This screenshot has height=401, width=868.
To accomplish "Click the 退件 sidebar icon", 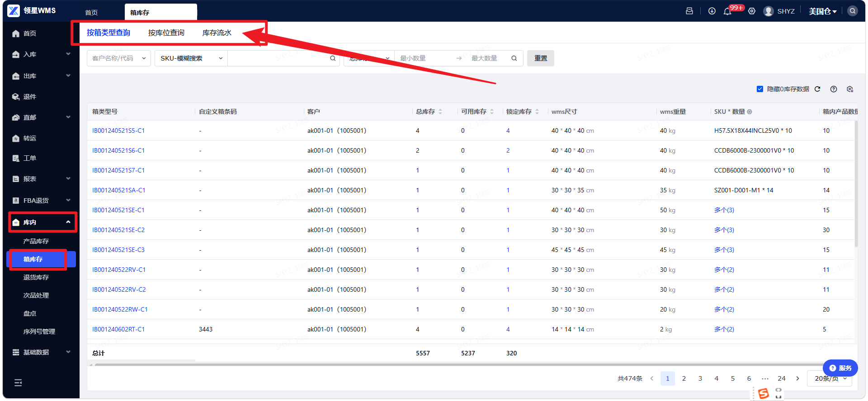I will (x=16, y=97).
